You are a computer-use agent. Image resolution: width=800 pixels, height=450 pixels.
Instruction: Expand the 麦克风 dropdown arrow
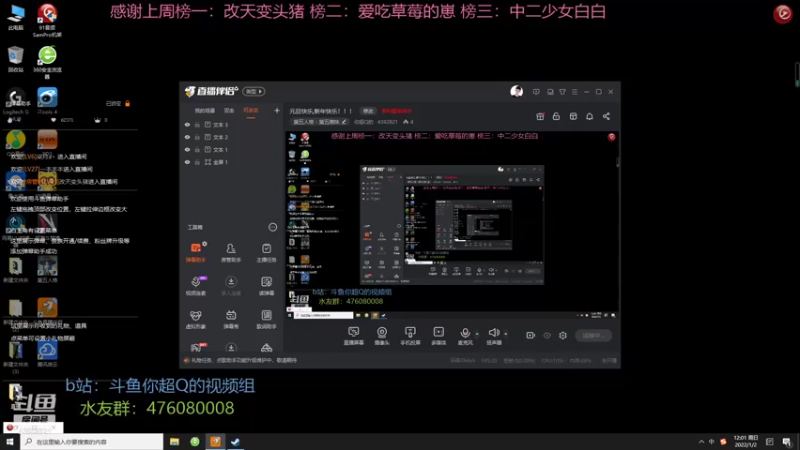point(477,334)
